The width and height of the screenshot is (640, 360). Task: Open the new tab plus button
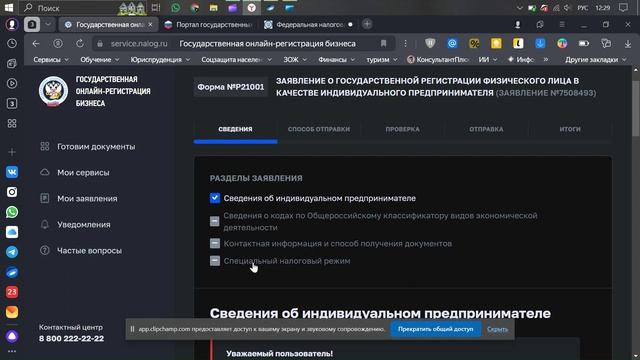[367, 24]
